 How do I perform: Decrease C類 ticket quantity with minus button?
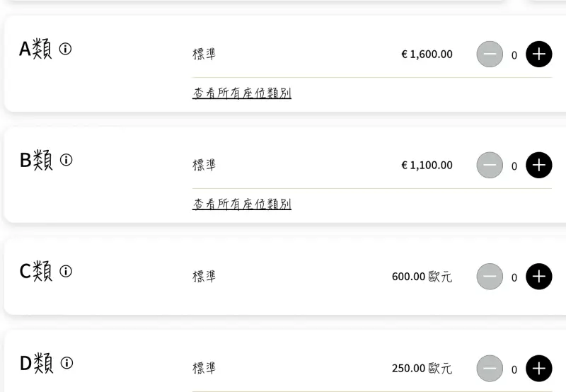click(490, 277)
